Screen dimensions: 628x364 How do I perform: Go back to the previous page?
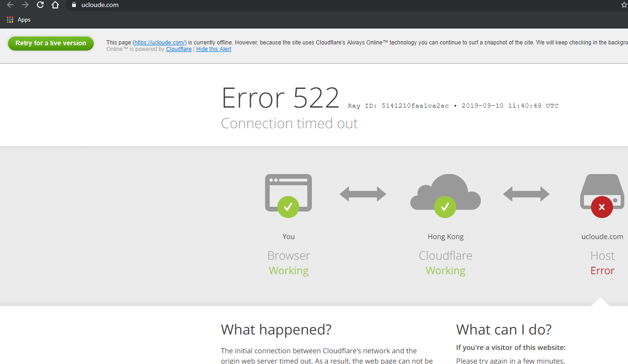coord(10,5)
